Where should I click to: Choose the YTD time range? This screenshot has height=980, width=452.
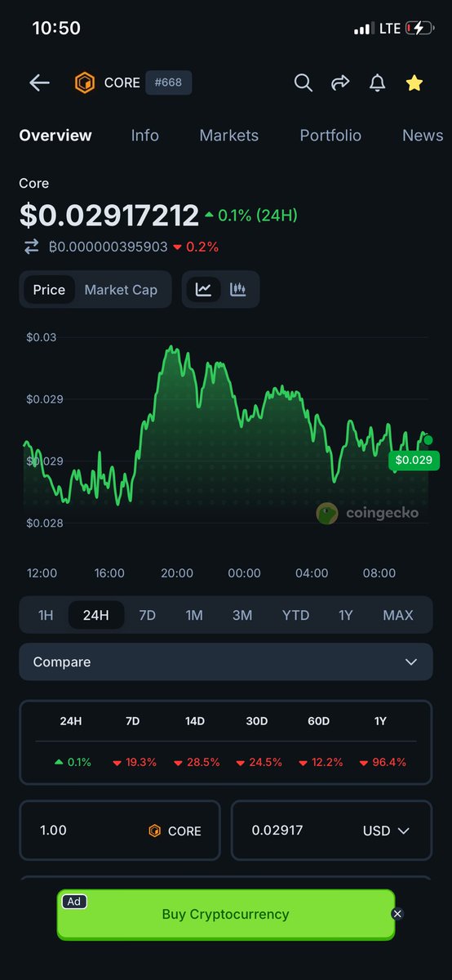tap(295, 615)
